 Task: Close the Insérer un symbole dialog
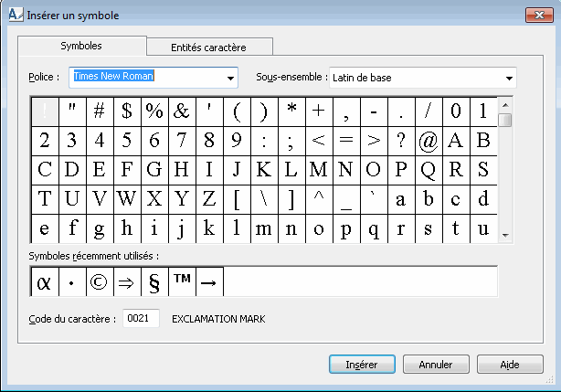(539, 15)
